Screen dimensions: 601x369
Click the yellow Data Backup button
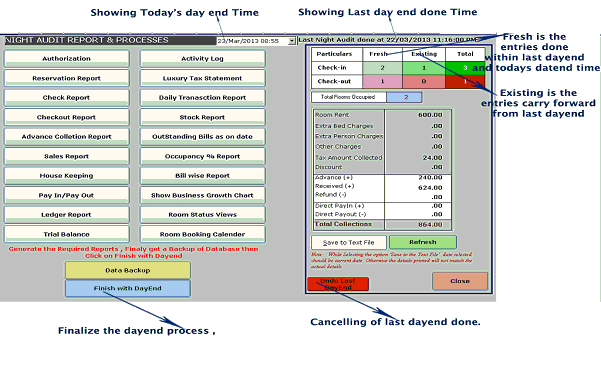(x=128, y=271)
